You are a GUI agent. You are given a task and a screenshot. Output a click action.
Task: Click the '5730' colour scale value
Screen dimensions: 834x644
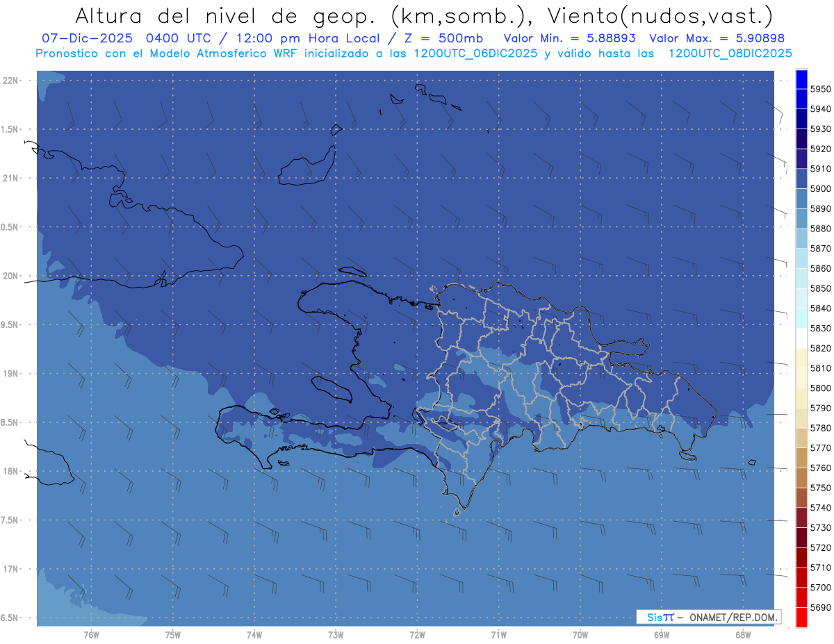point(821,528)
